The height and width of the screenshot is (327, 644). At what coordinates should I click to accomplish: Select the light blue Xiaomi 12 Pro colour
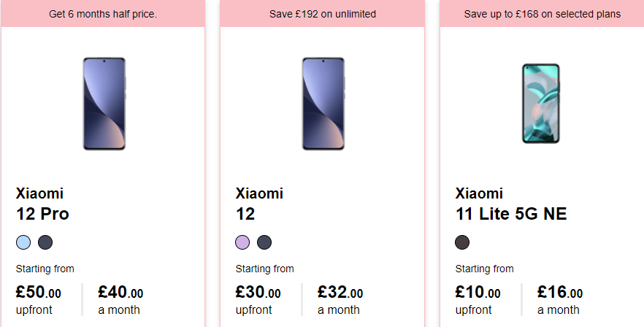(x=23, y=242)
